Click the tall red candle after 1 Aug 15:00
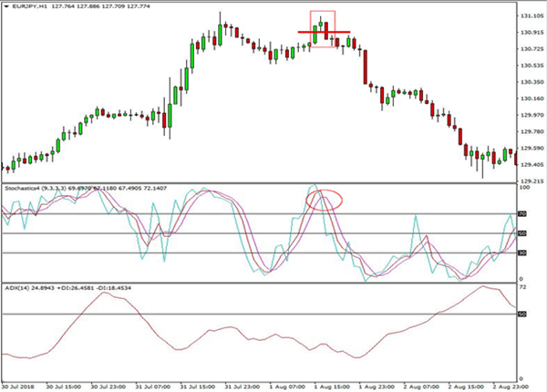This screenshot has width=547, height=392. [x=365, y=68]
